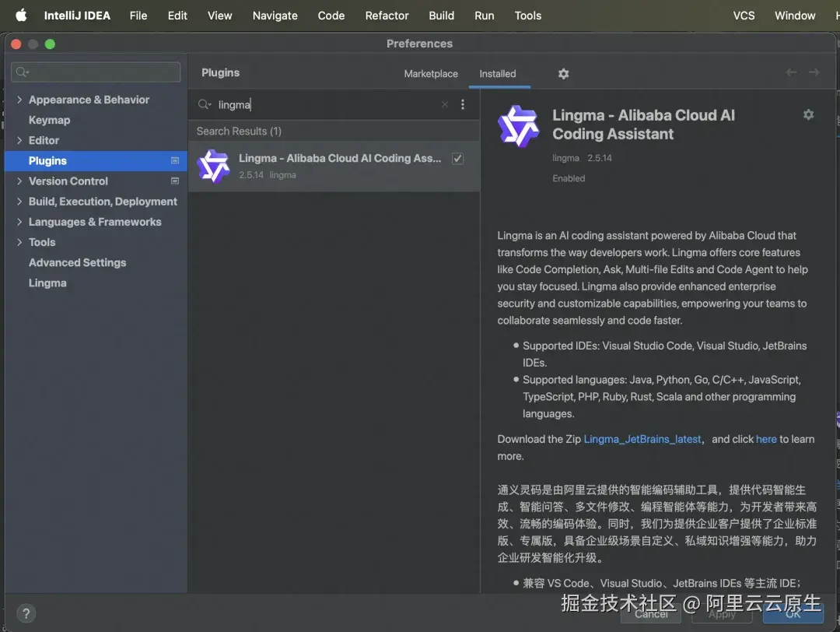The width and height of the screenshot is (840, 632).
Task: Click the plugin search field containing lingma
Action: [327, 104]
